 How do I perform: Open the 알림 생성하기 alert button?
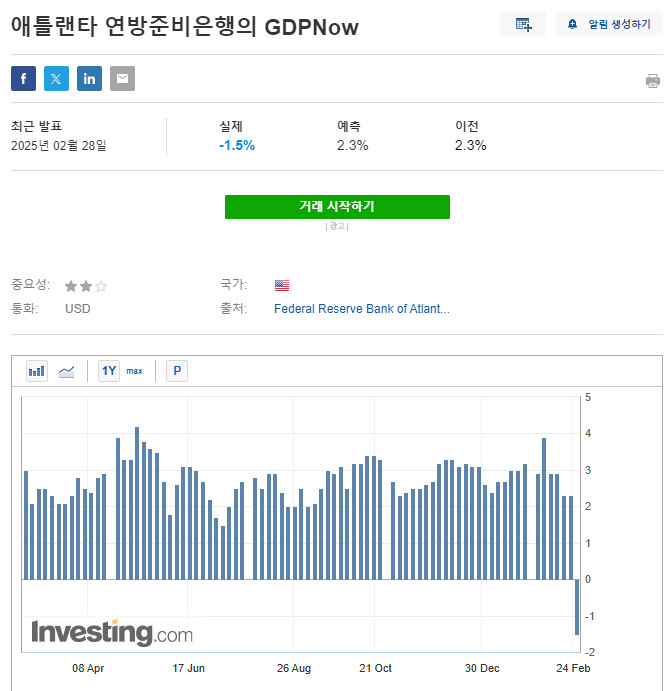tap(609, 24)
